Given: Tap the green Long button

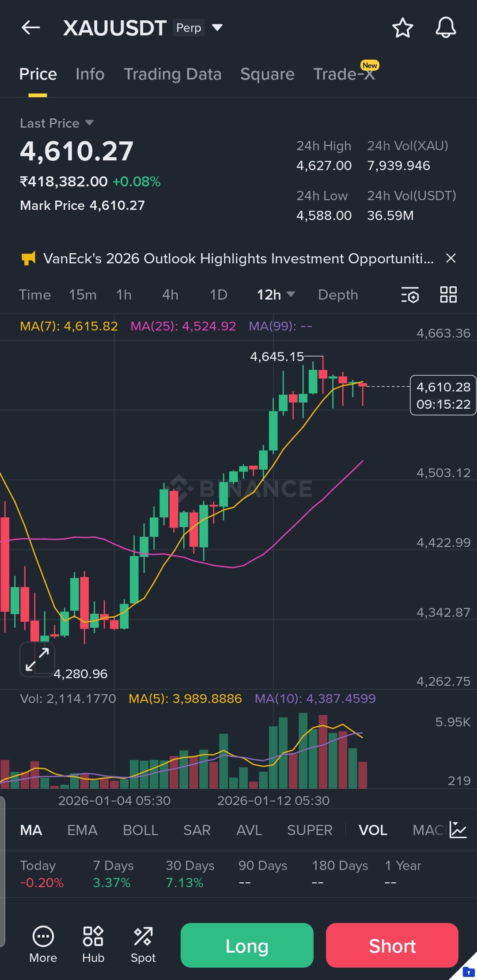Looking at the screenshot, I should pyautogui.click(x=247, y=945).
